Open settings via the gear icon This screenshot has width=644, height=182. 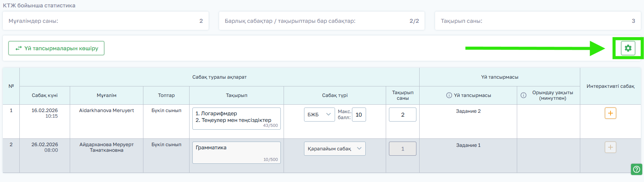(628, 48)
